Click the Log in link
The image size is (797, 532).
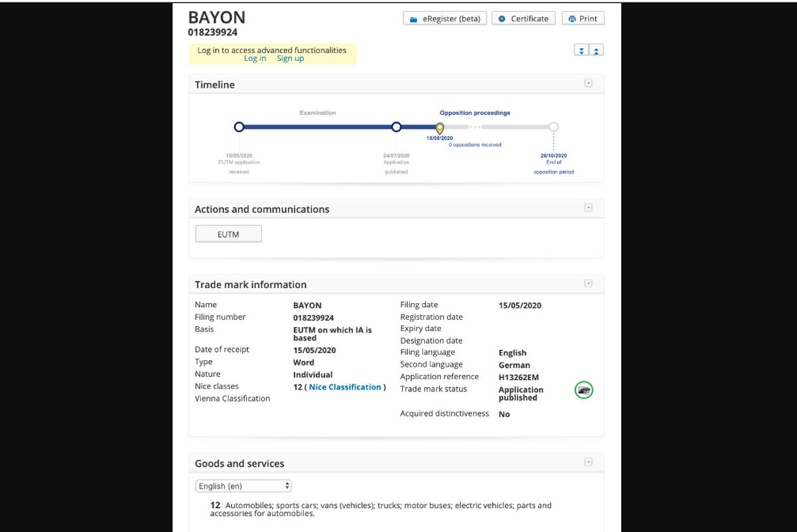click(x=255, y=58)
